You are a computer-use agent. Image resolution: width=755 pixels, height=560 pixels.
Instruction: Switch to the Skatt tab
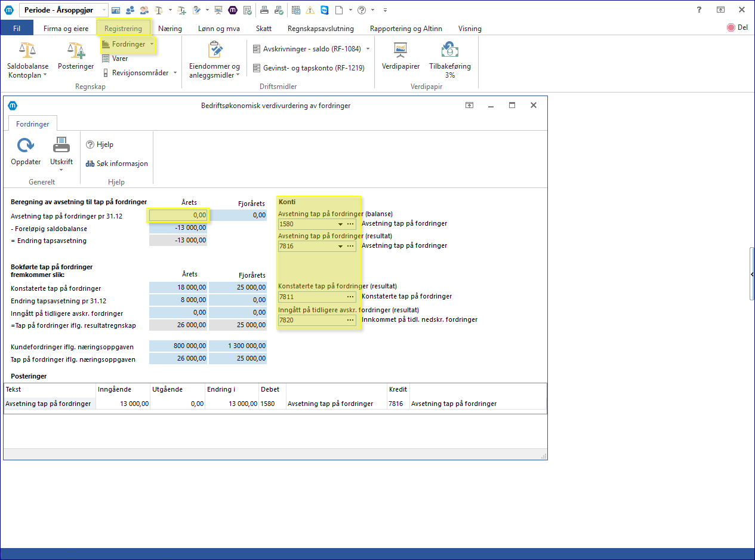[264, 28]
